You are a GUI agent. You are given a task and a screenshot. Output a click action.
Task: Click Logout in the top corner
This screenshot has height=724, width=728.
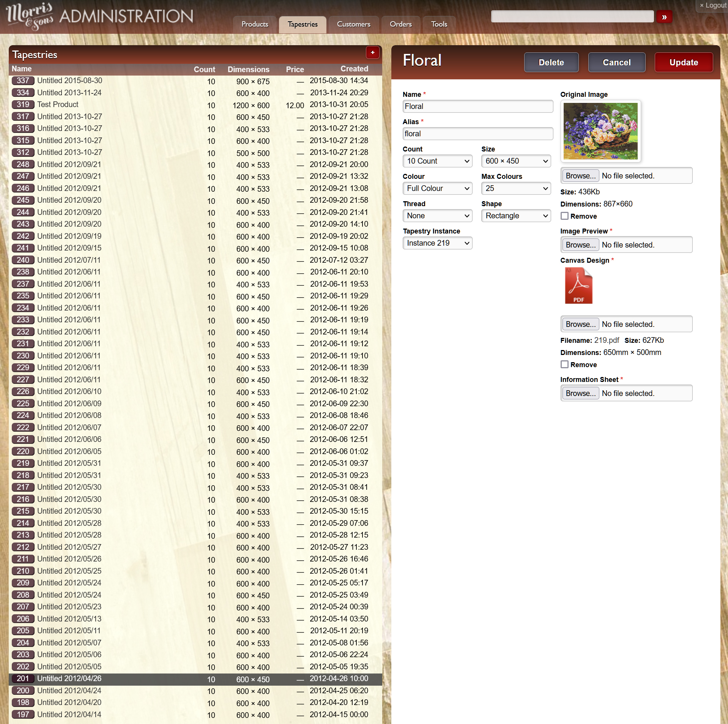coord(712,5)
